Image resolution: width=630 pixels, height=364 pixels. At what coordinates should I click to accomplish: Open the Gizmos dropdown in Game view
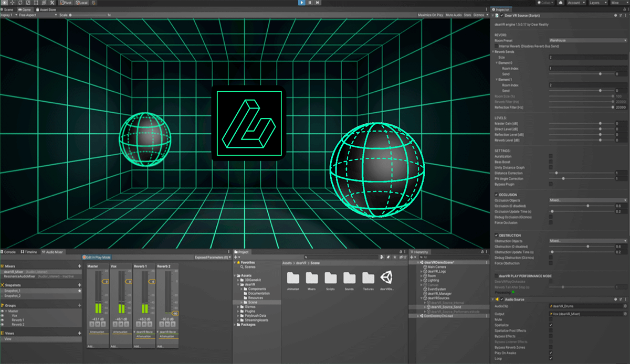(480, 15)
